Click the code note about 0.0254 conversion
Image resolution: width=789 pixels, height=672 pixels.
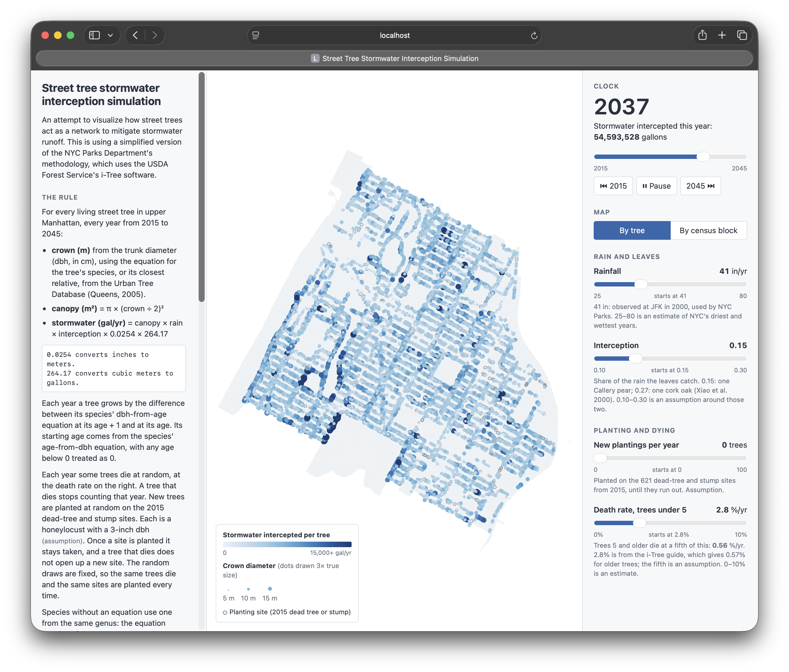tap(114, 368)
